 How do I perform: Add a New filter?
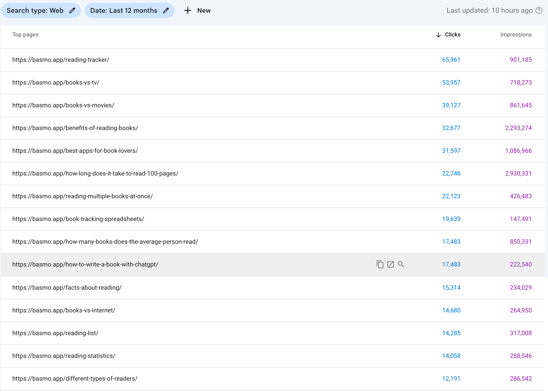click(197, 11)
